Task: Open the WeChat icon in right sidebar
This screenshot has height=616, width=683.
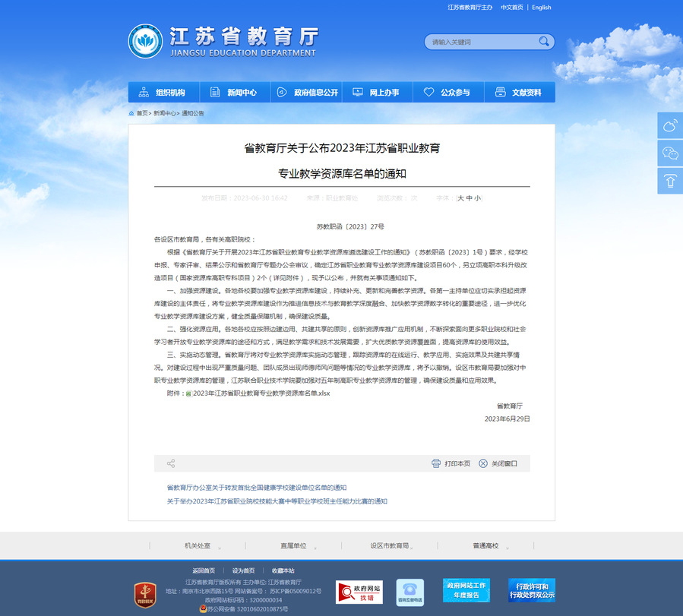Action: tap(670, 153)
